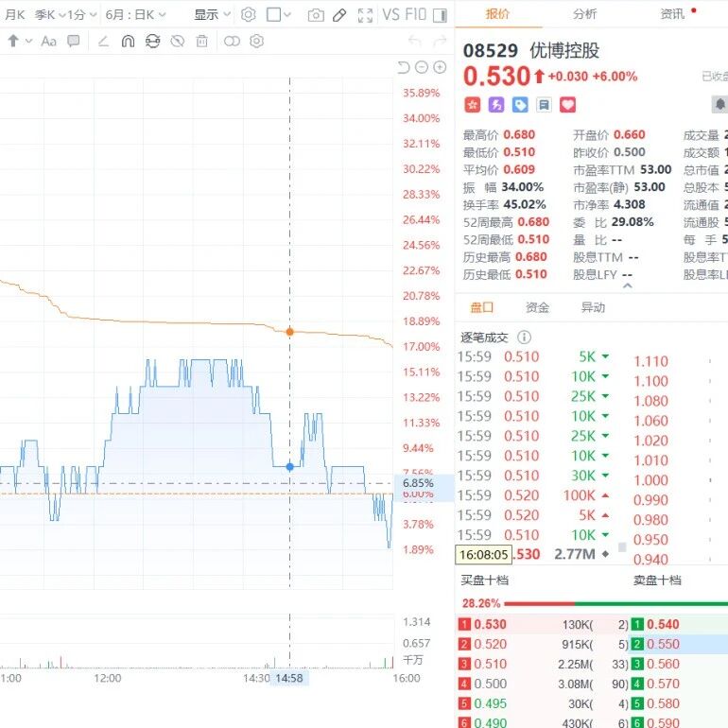Open the 显示 display dropdown
Viewport: 728px width, 728px height.
212,15
